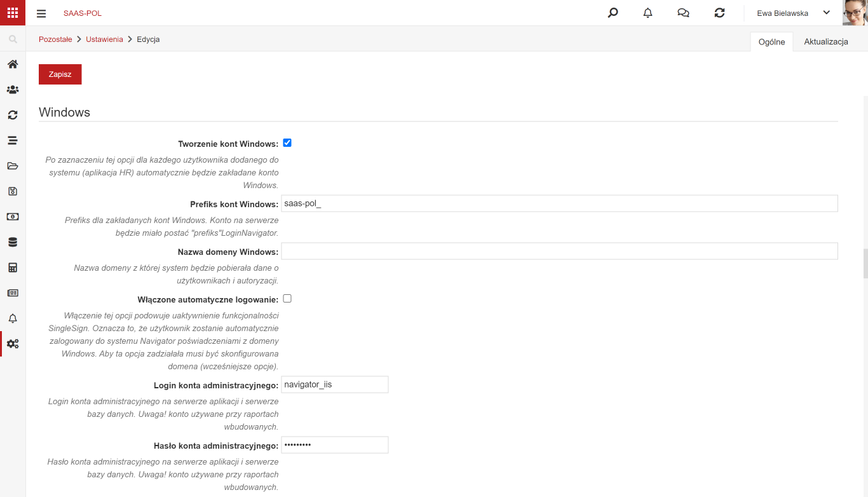
Task: Enable Włączone automatyczne logowanie checkbox
Action: [x=287, y=298]
